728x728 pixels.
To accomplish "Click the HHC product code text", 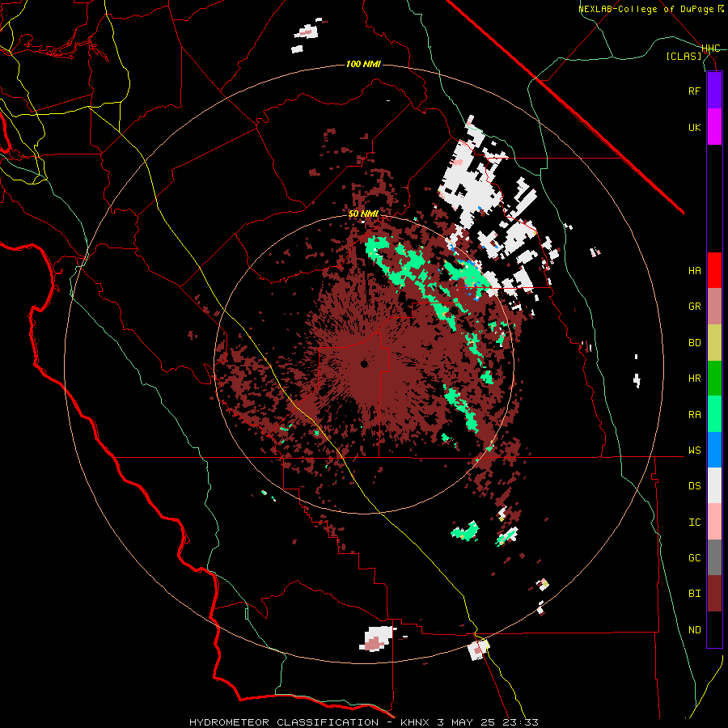I will [x=710, y=49].
